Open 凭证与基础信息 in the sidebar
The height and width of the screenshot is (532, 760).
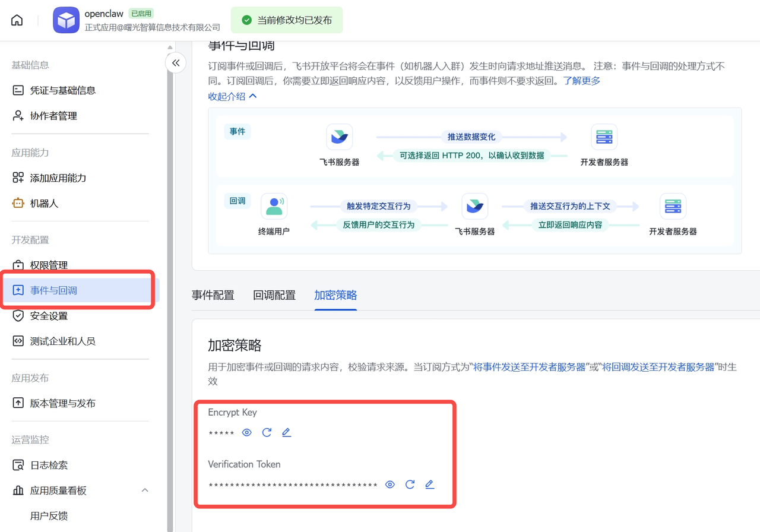pos(62,90)
